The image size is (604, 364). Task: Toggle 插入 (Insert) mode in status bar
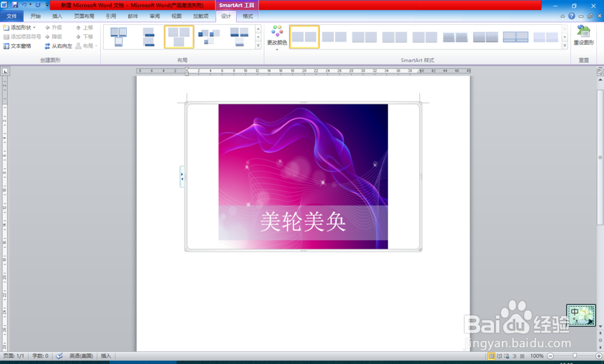(x=106, y=356)
